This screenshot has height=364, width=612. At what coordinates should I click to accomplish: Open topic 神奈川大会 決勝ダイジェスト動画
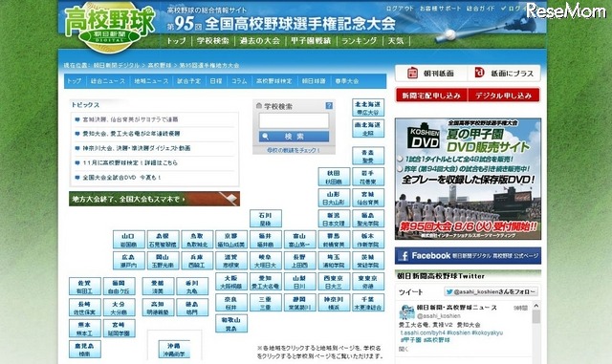(x=136, y=148)
